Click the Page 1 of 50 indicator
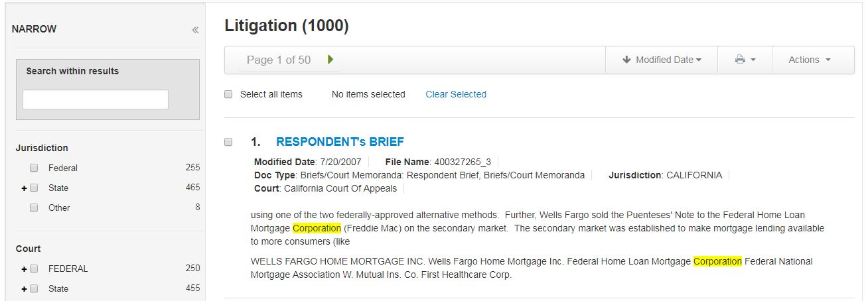Image resolution: width=868 pixels, height=301 pixels. click(x=279, y=60)
